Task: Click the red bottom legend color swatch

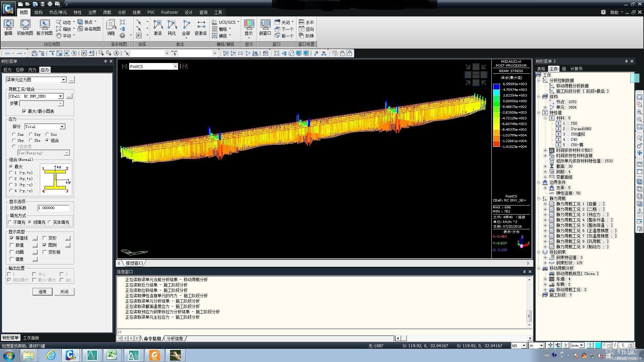Action: coord(496,144)
